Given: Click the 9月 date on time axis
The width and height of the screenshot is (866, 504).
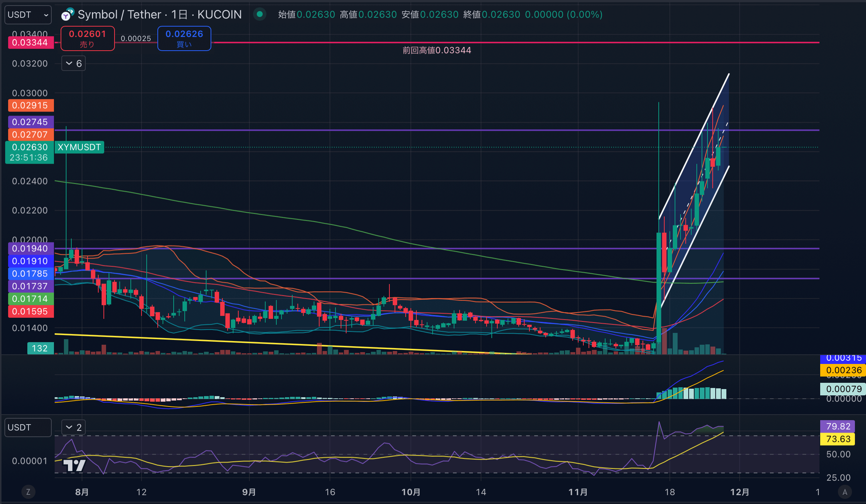Looking at the screenshot, I should [x=249, y=492].
